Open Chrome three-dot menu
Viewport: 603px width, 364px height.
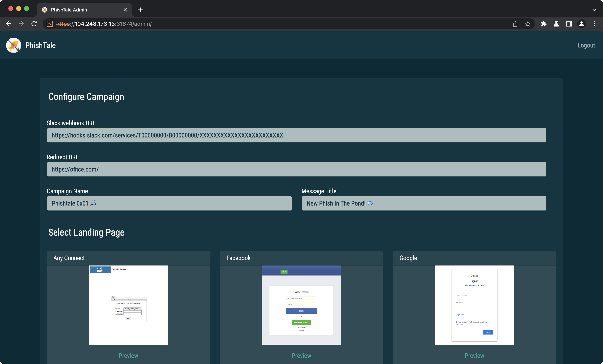pyautogui.click(x=594, y=24)
